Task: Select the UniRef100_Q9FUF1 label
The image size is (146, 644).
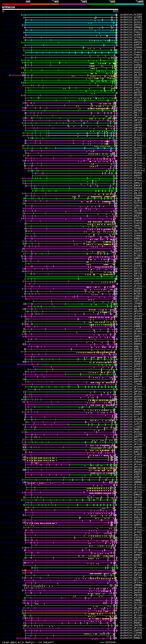Action: 131,359
